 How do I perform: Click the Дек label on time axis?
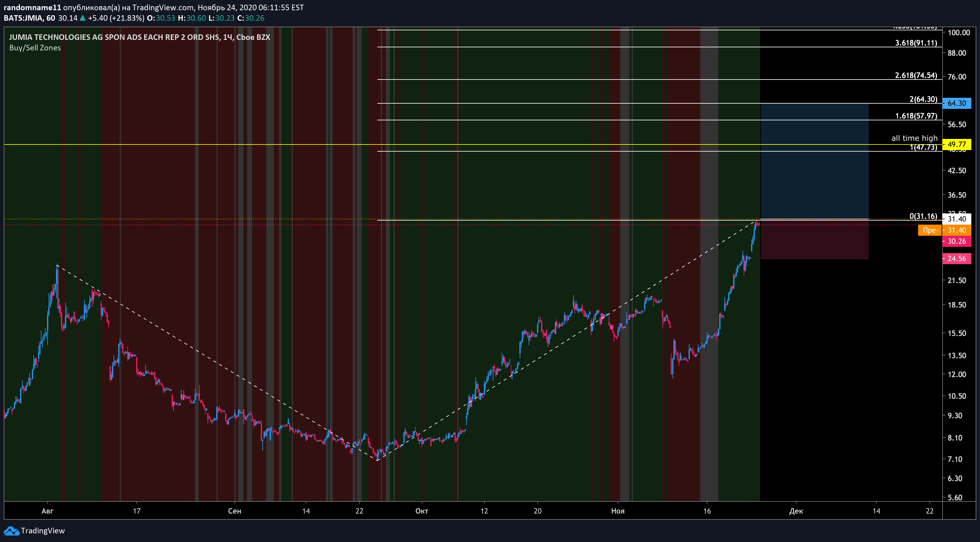point(796,511)
